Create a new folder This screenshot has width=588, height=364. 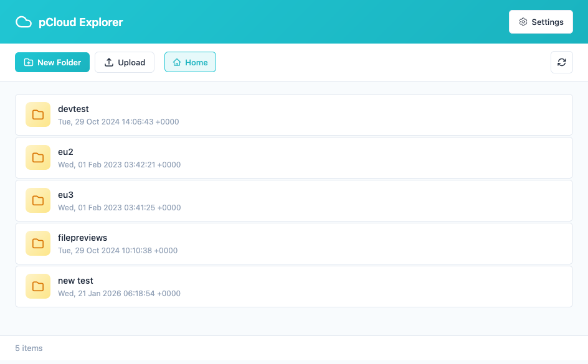pyautogui.click(x=52, y=62)
